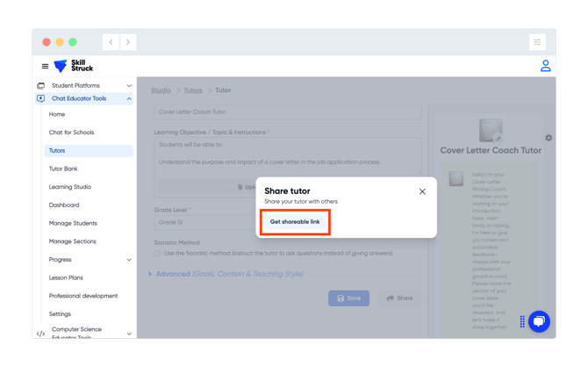Click the Get shareable link button
The image size is (588, 367).
coord(295,222)
